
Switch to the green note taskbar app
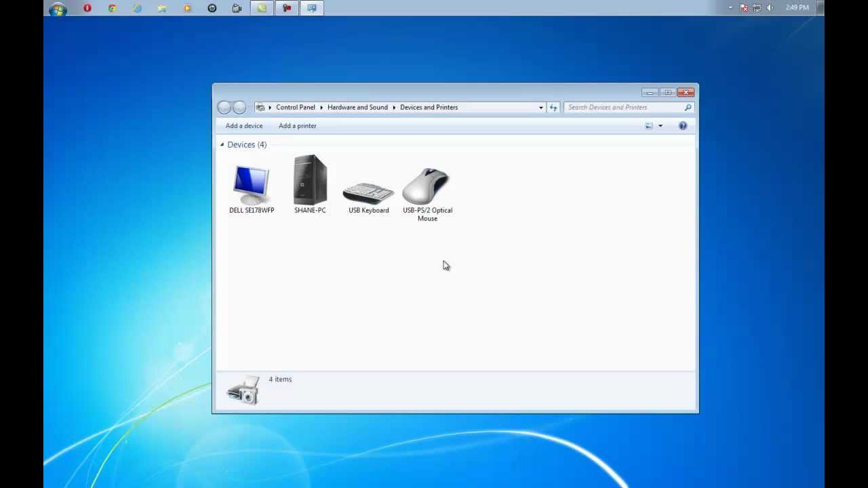(x=262, y=8)
